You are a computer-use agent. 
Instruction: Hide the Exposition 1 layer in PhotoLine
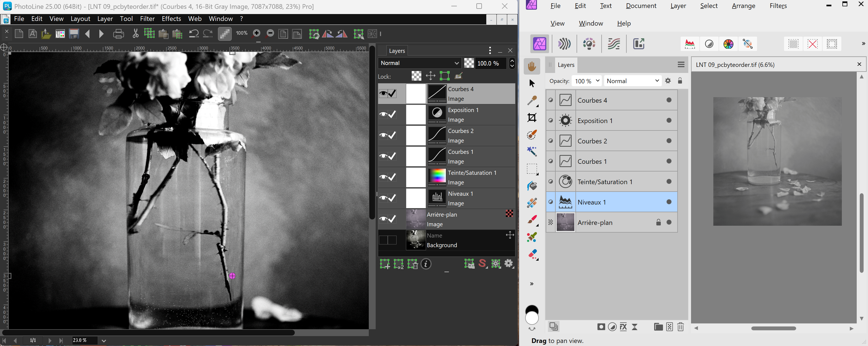tap(383, 114)
